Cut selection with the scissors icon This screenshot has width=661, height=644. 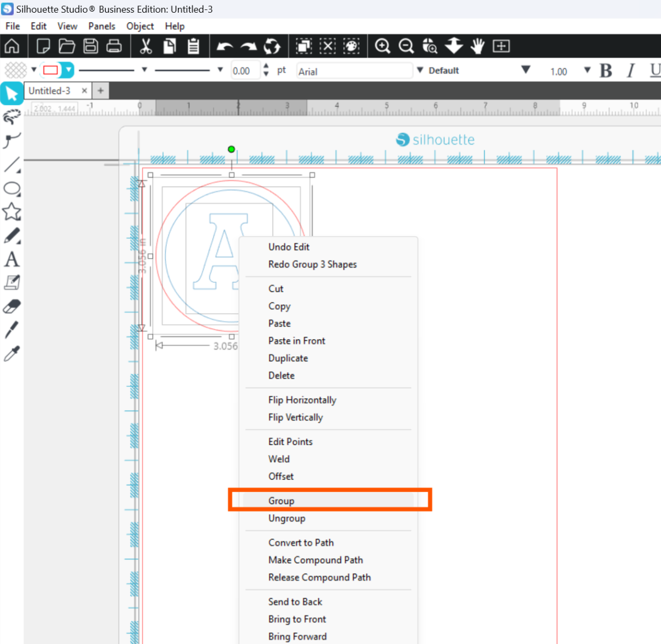146,46
